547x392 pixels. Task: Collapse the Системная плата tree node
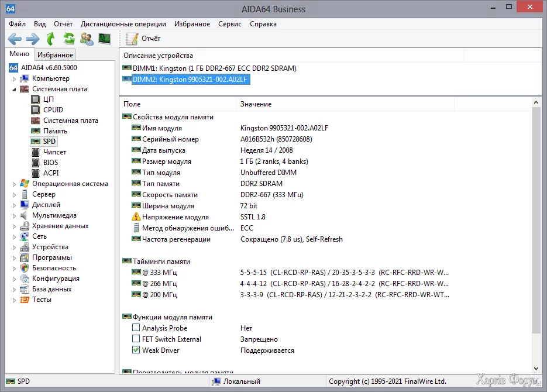pos(15,89)
